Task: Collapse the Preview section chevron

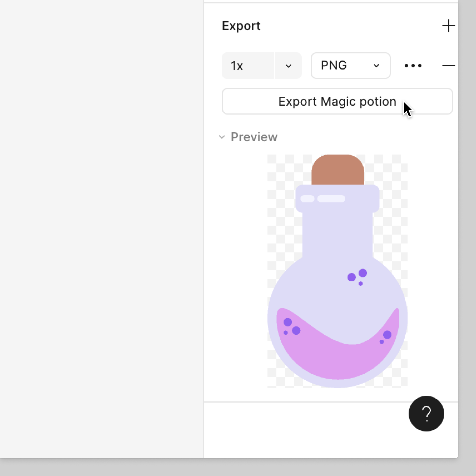Action: pyautogui.click(x=222, y=137)
